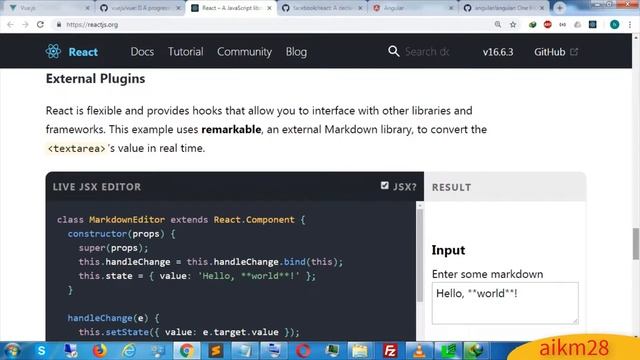This screenshot has width=640, height=360.
Task: Open the Tutorial nav item
Action: 186,52
